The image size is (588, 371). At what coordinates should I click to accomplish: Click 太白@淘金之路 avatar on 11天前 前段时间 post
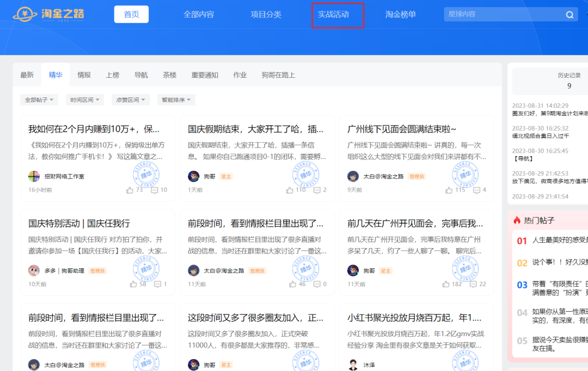[x=193, y=270]
